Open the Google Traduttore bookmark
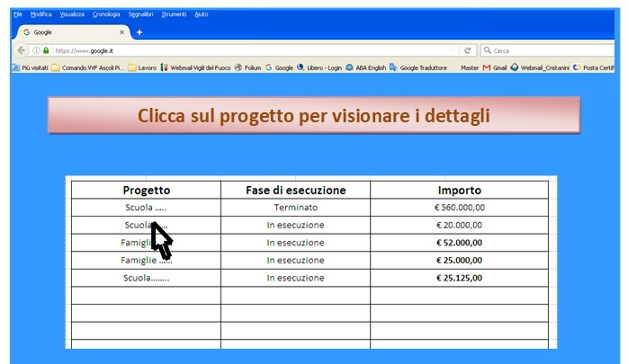628x364 pixels. [x=417, y=67]
